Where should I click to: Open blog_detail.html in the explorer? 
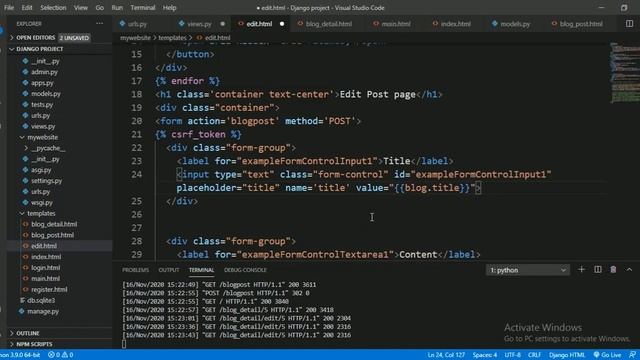tap(54, 224)
